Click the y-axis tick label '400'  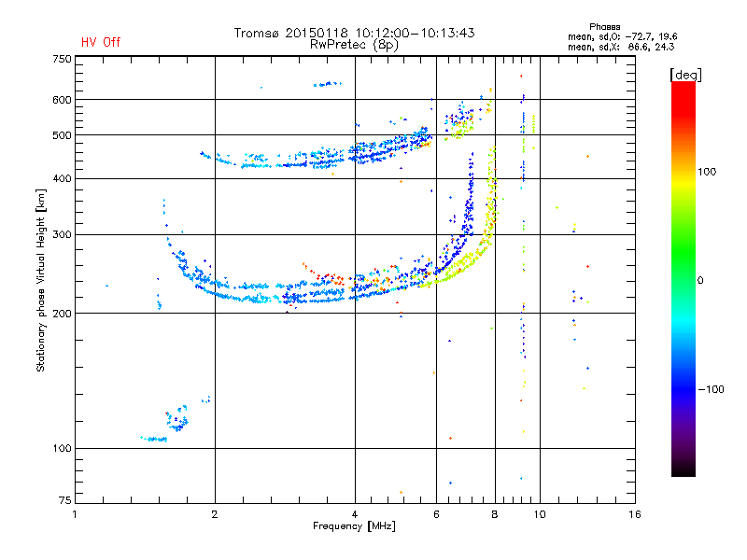click(62, 179)
